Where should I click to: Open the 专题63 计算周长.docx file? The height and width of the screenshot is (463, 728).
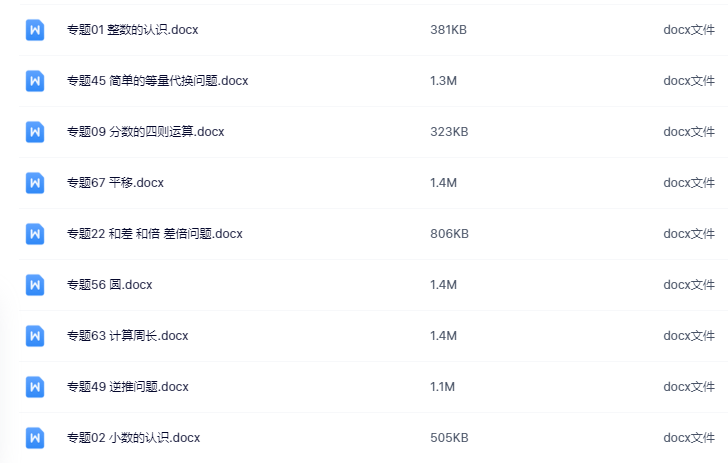[x=128, y=336]
